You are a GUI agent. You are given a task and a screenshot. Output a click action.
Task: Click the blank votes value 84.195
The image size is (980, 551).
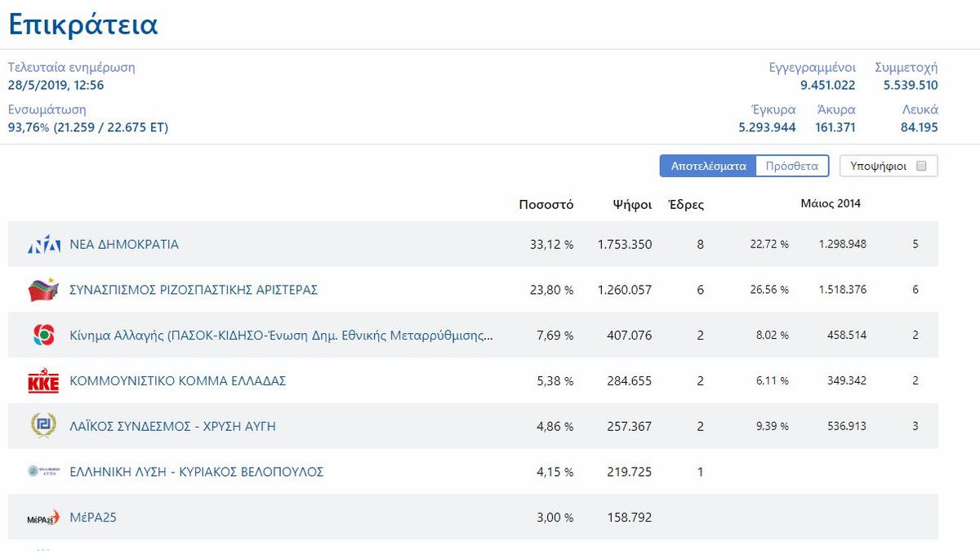pyautogui.click(x=920, y=127)
